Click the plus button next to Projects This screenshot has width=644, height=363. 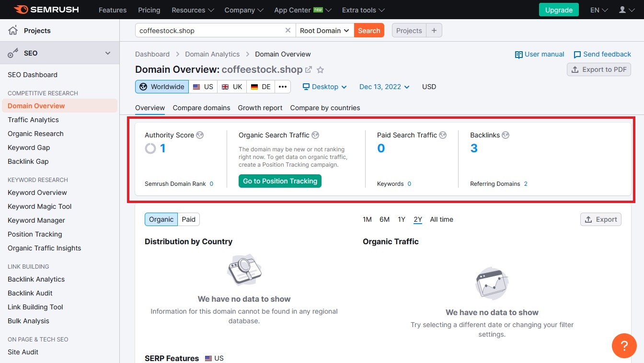point(434,31)
